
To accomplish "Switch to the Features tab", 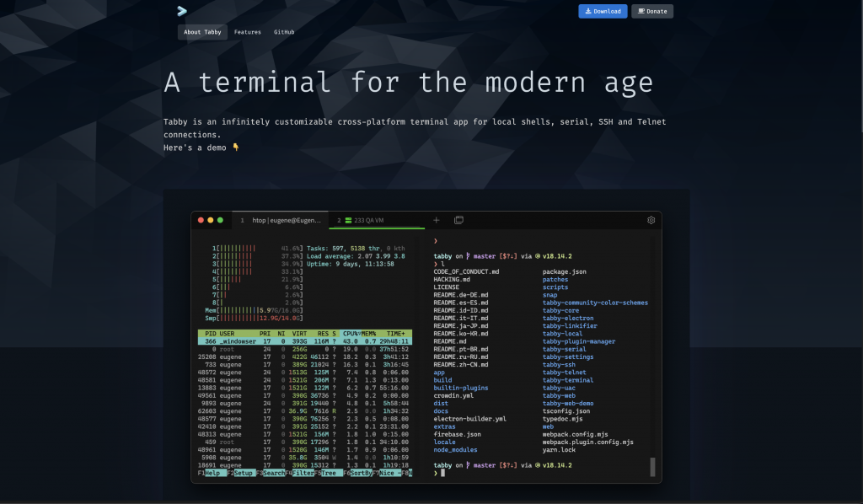I will pos(247,32).
